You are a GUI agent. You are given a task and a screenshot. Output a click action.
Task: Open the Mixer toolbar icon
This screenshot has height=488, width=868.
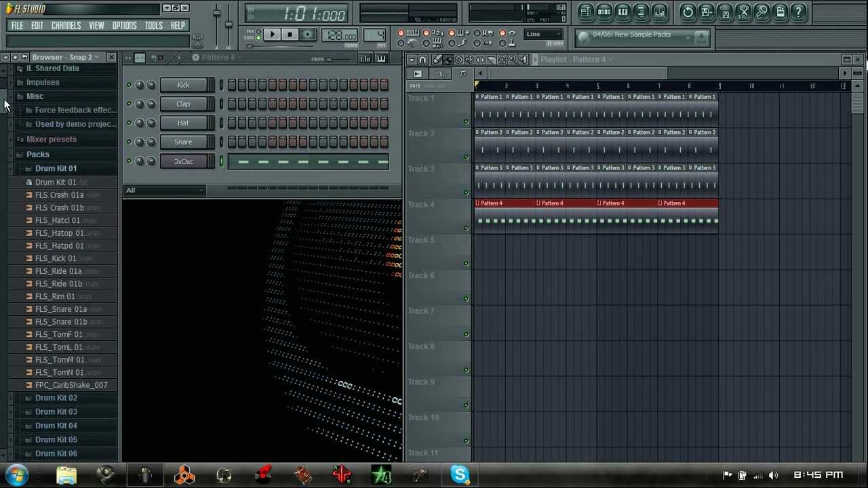[x=659, y=12]
